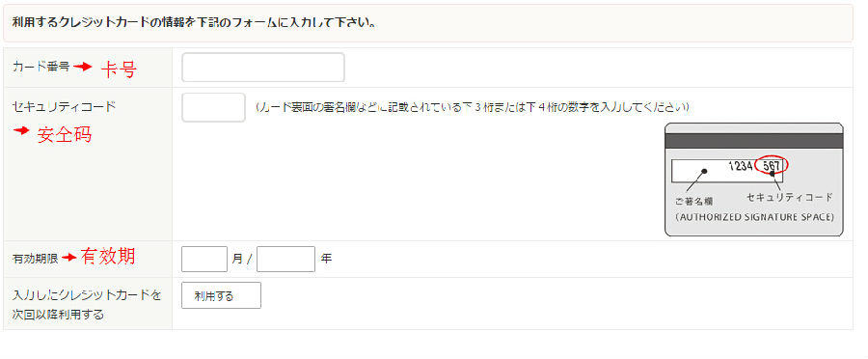Click the red arrow beside 安全码
Viewport: 868px width, 359px height.
(x=21, y=131)
